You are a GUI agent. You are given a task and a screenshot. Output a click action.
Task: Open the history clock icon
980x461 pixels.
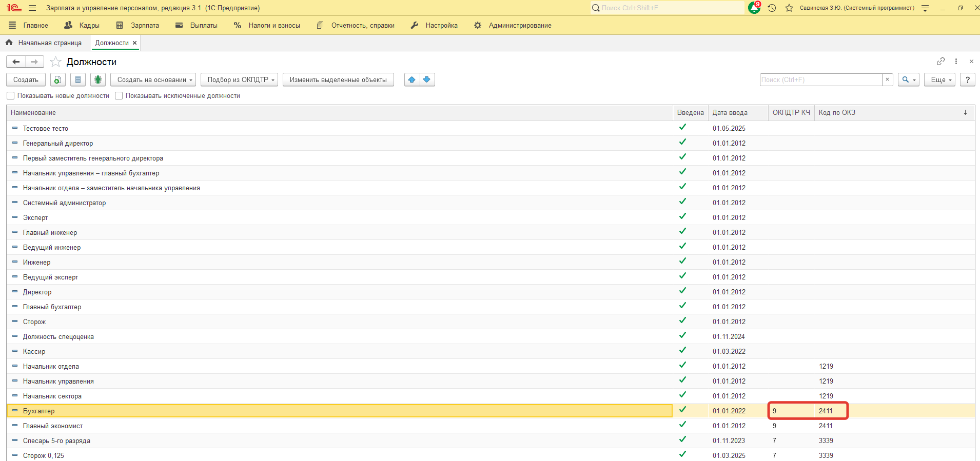coord(772,8)
